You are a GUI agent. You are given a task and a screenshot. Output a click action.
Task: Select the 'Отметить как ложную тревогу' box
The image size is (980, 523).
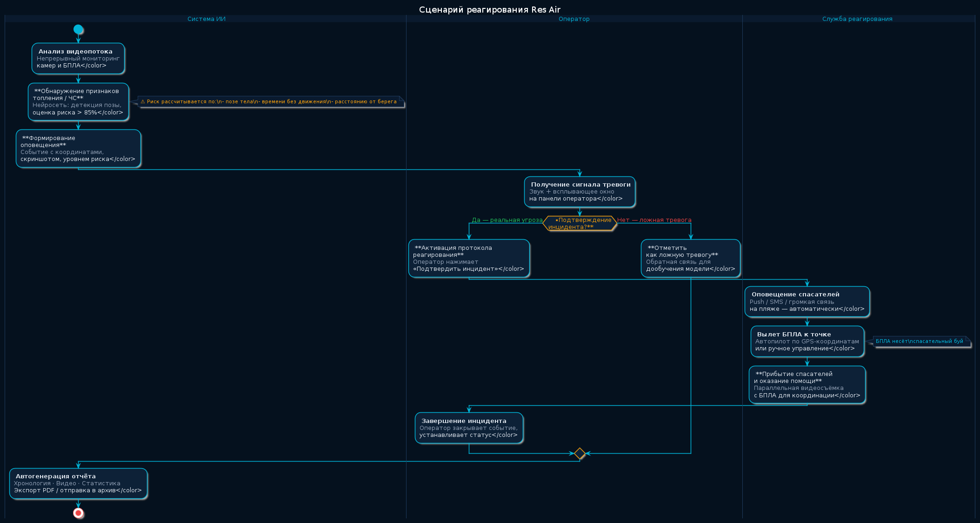coord(691,258)
